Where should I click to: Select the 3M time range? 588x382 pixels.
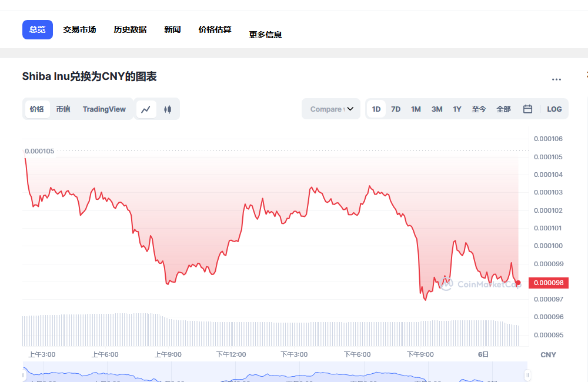pyautogui.click(x=437, y=109)
